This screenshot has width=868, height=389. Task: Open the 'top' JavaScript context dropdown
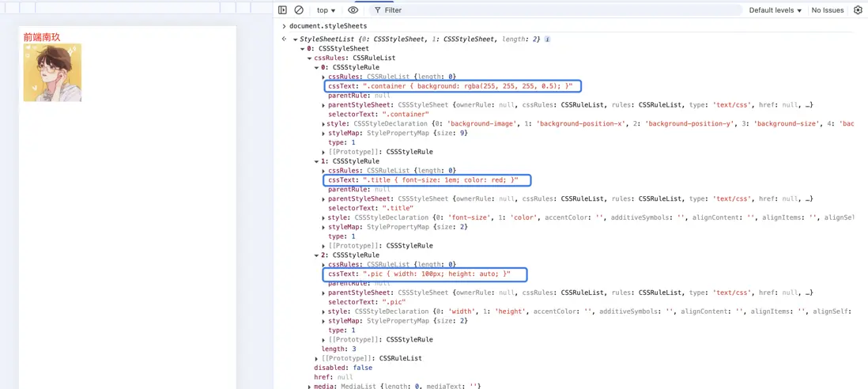pyautogui.click(x=326, y=10)
